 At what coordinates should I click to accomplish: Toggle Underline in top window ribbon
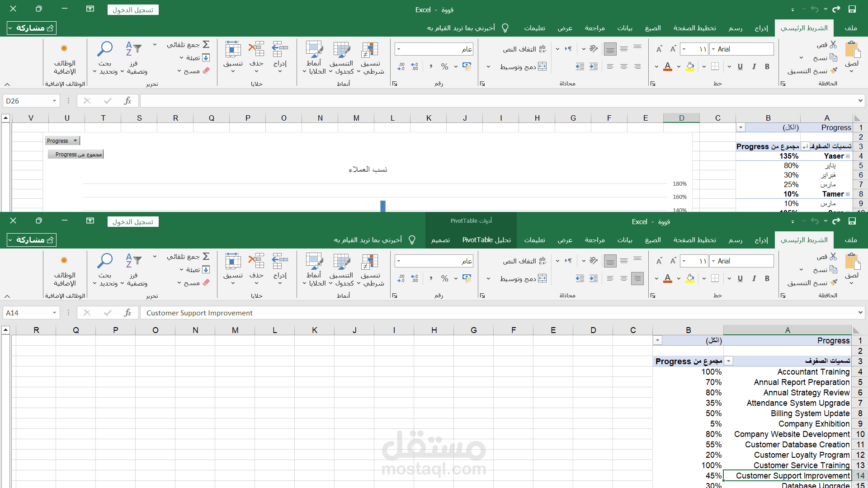pyautogui.click(x=740, y=67)
